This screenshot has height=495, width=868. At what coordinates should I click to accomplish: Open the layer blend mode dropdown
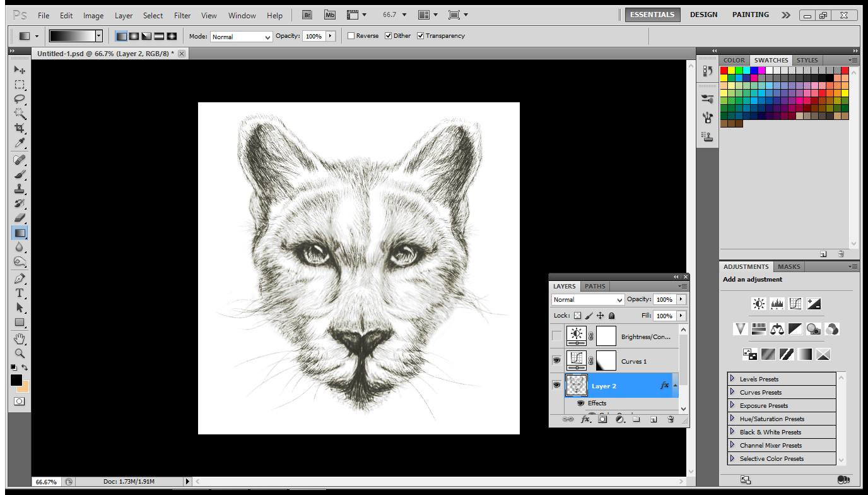588,300
